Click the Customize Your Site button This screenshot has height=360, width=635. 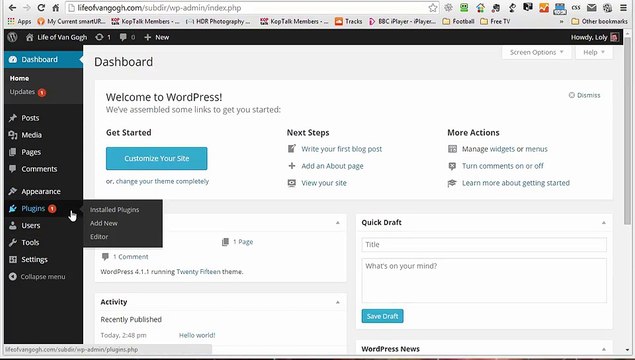tap(156, 158)
